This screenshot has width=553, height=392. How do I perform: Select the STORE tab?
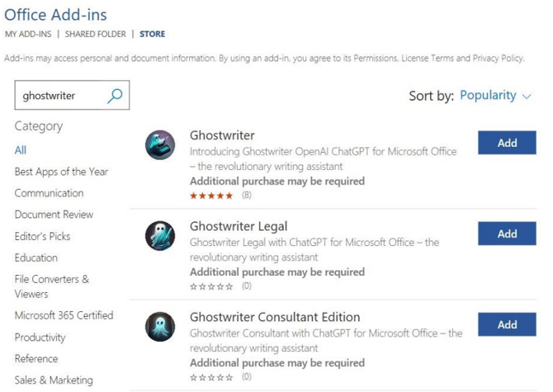153,34
